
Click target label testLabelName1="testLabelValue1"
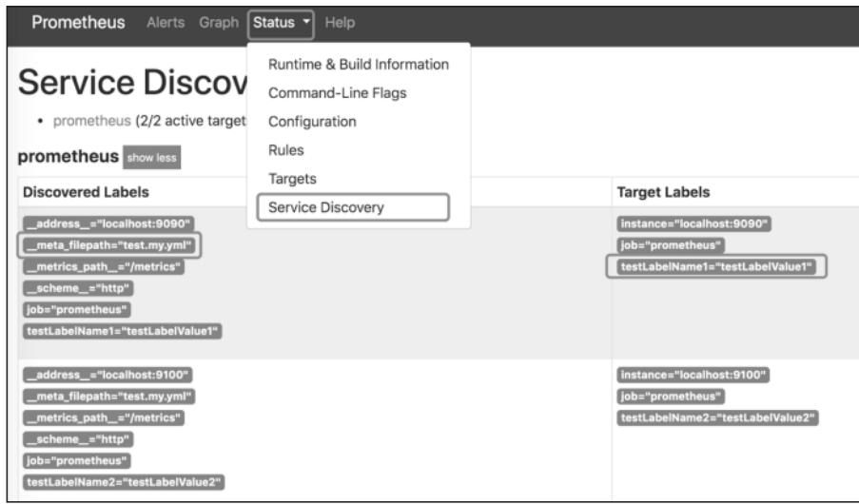click(x=717, y=267)
